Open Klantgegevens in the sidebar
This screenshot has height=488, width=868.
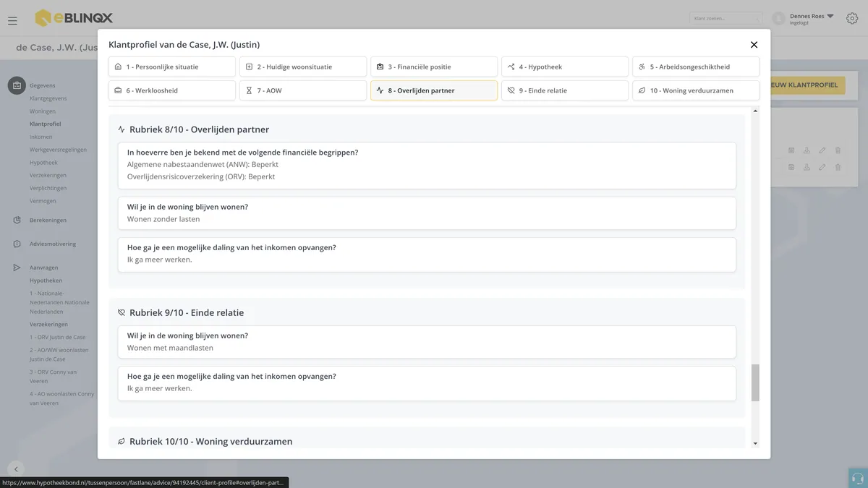(48, 98)
